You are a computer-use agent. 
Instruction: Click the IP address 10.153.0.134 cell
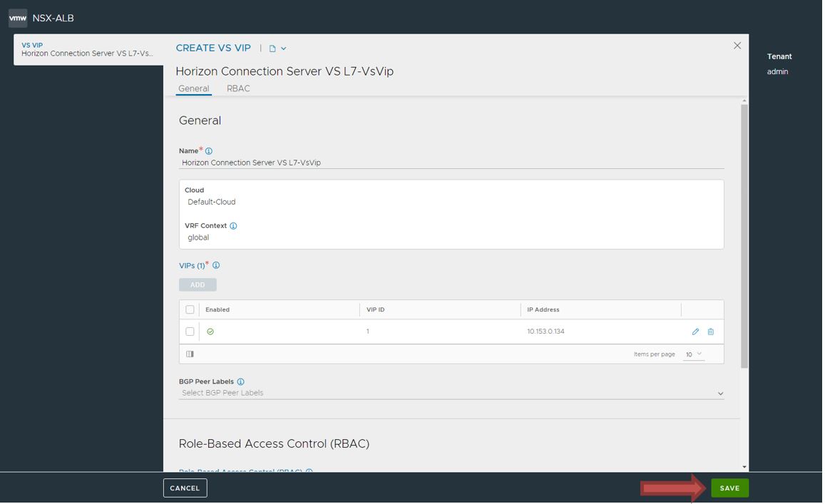(x=545, y=331)
